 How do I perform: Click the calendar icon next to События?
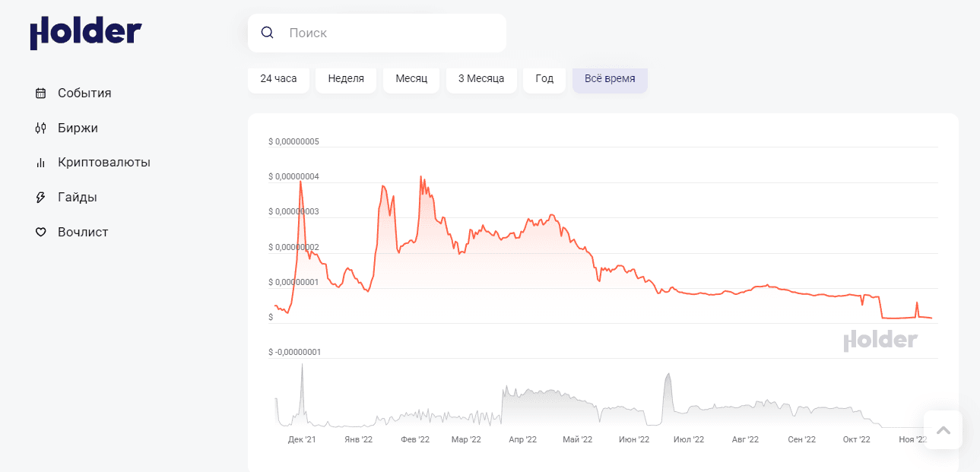(41, 93)
